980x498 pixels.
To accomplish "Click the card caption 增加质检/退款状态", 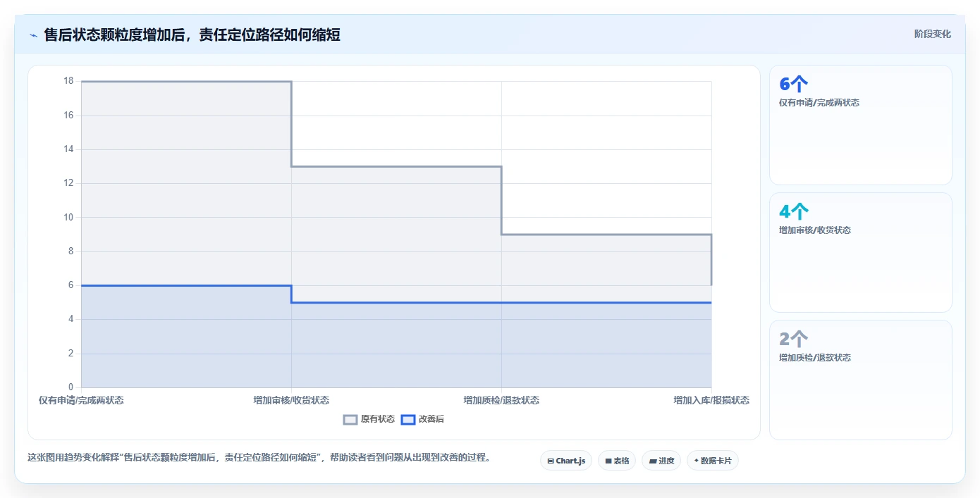I will click(815, 358).
